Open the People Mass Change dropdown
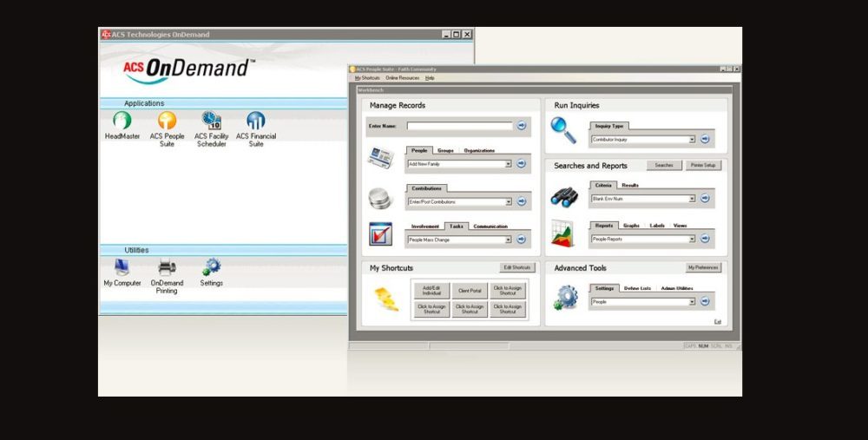 tap(509, 240)
